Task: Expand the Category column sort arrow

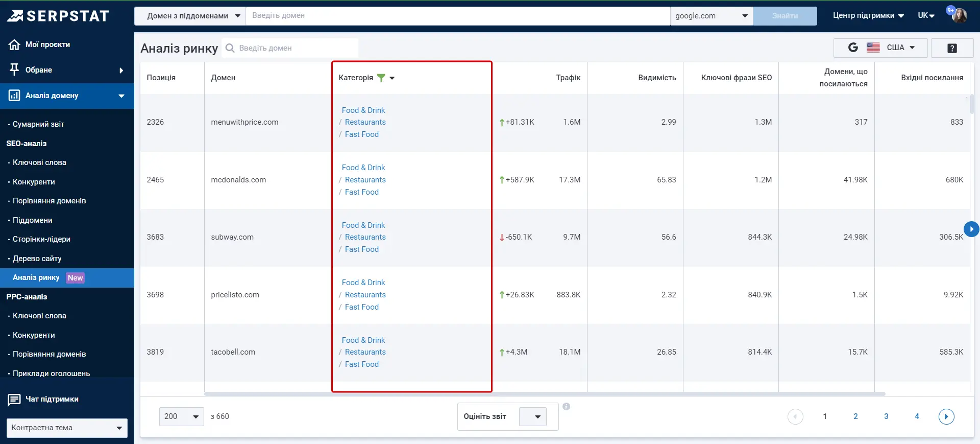Action: pyautogui.click(x=392, y=78)
